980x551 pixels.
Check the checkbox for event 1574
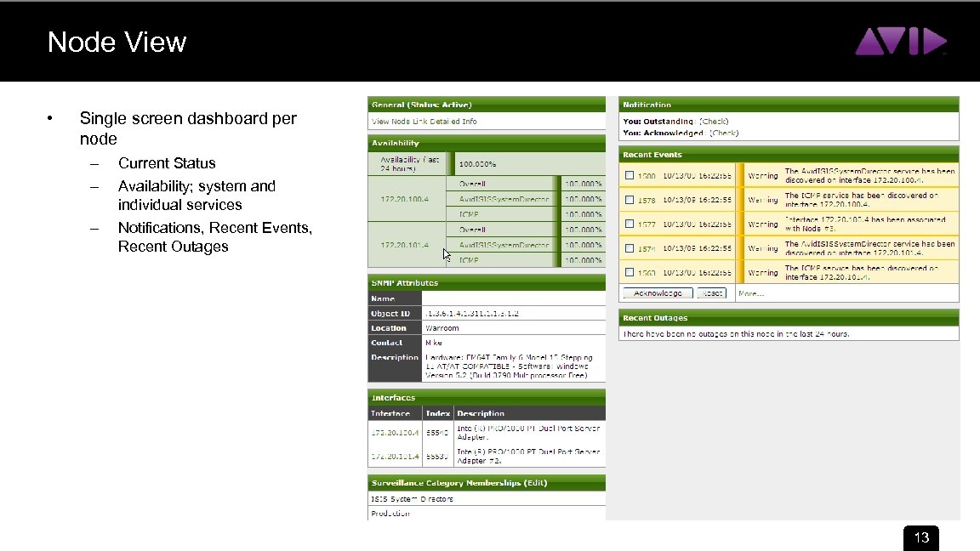tap(628, 247)
